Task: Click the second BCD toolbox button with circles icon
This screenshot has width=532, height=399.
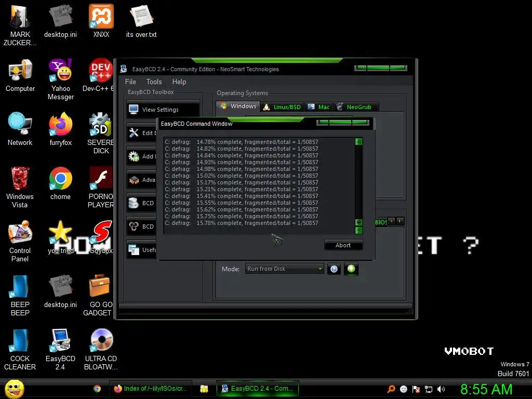Action: click(141, 227)
